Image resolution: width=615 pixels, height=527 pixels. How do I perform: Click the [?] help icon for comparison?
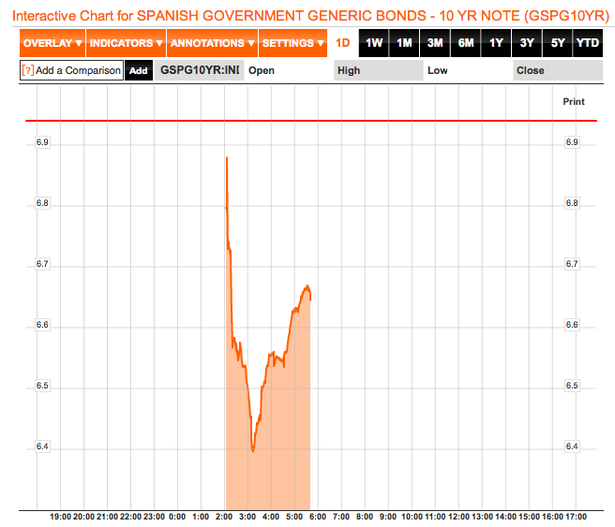point(28,71)
